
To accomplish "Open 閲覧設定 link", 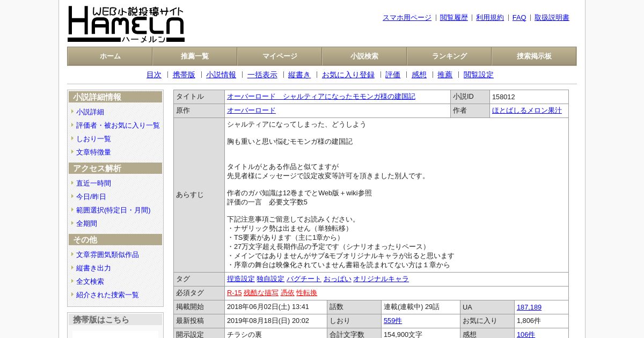I will pos(479,75).
